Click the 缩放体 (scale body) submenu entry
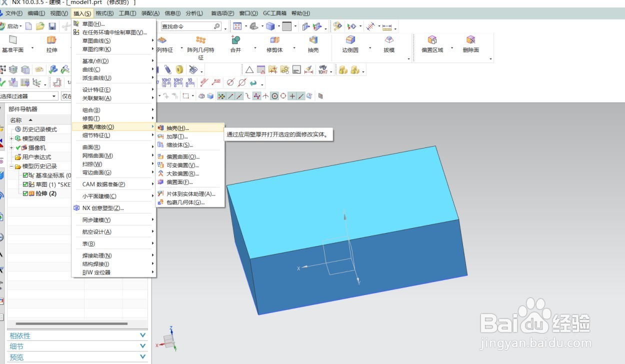Viewport: 625px width, 364px height. click(179, 145)
